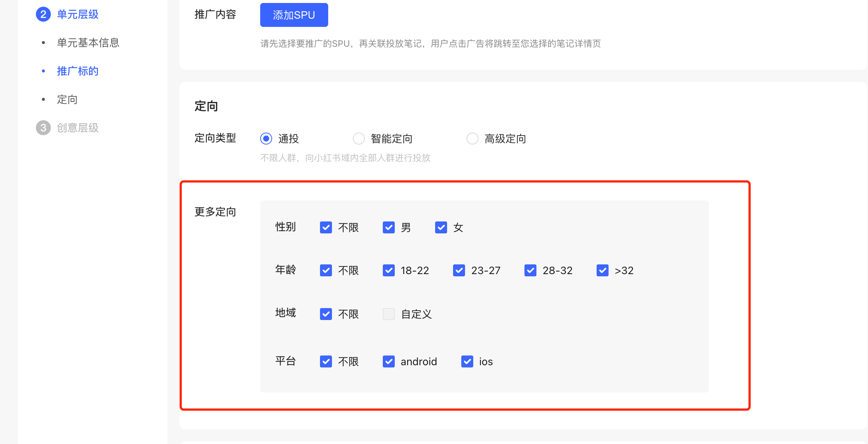The height and width of the screenshot is (444, 868).
Task: Click the 添加SPU button
Action: [x=294, y=15]
